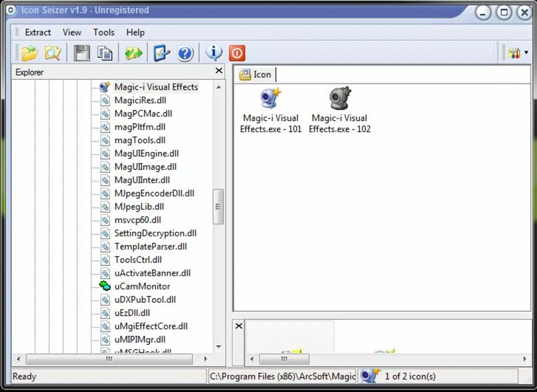Click the dll file icon beside MagiciRes.dll
The height and width of the screenshot is (392, 537).
tap(105, 100)
